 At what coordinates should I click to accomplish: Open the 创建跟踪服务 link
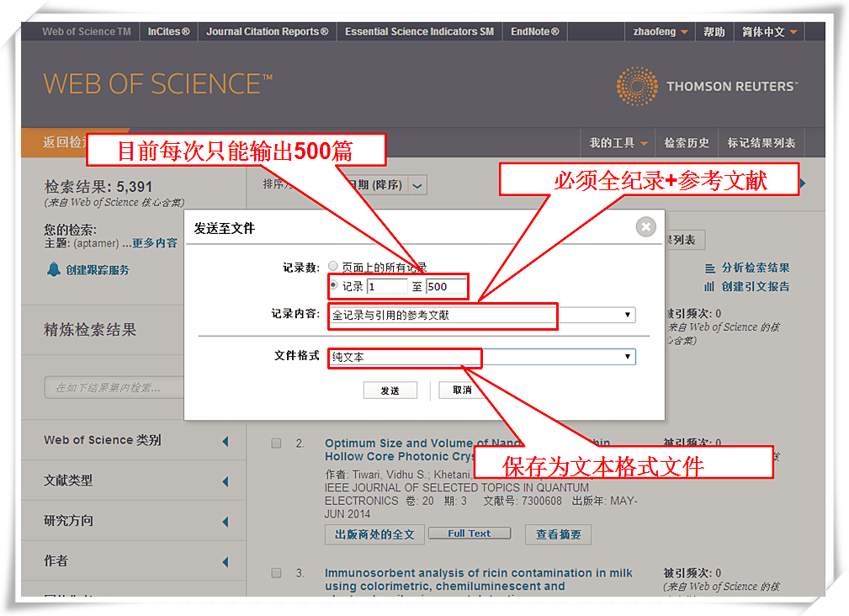[x=98, y=269]
